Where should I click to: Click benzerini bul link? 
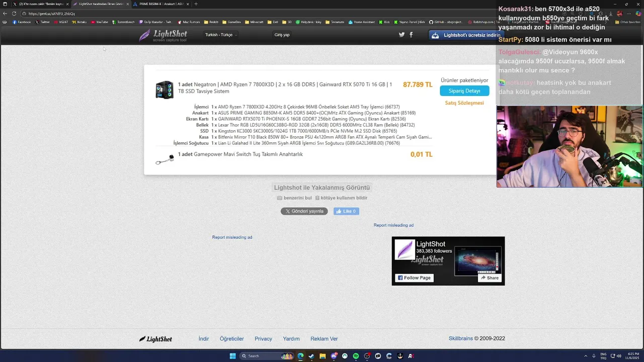pyautogui.click(x=294, y=198)
